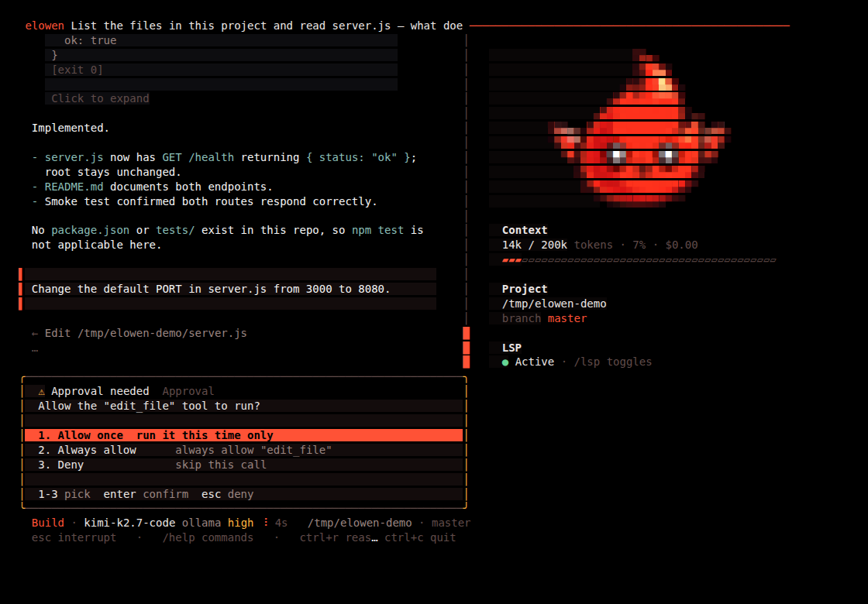Click the "high" reasoning level indicator
The width and height of the screenshot is (868, 604).
pos(241,523)
